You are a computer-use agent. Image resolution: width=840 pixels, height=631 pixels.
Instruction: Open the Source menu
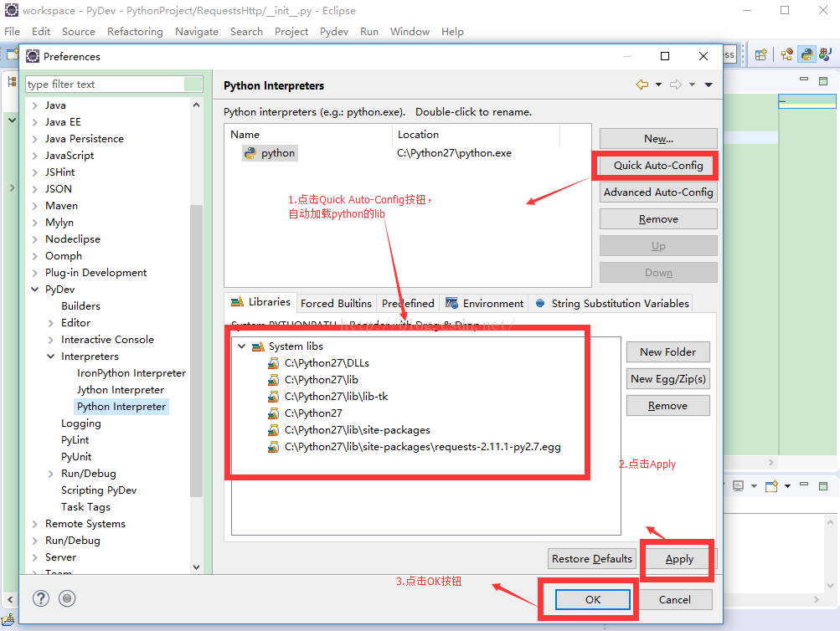(78, 32)
